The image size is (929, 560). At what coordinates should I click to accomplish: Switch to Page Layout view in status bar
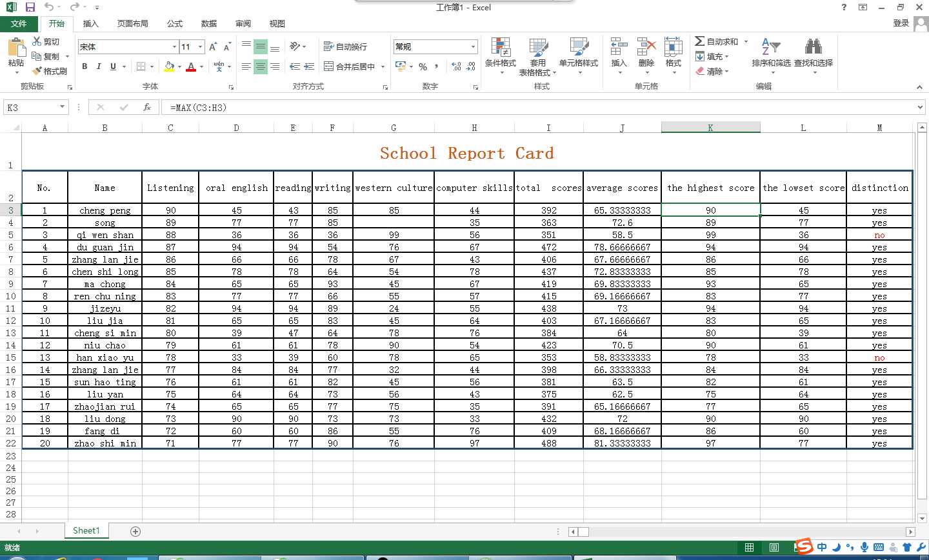click(x=774, y=548)
